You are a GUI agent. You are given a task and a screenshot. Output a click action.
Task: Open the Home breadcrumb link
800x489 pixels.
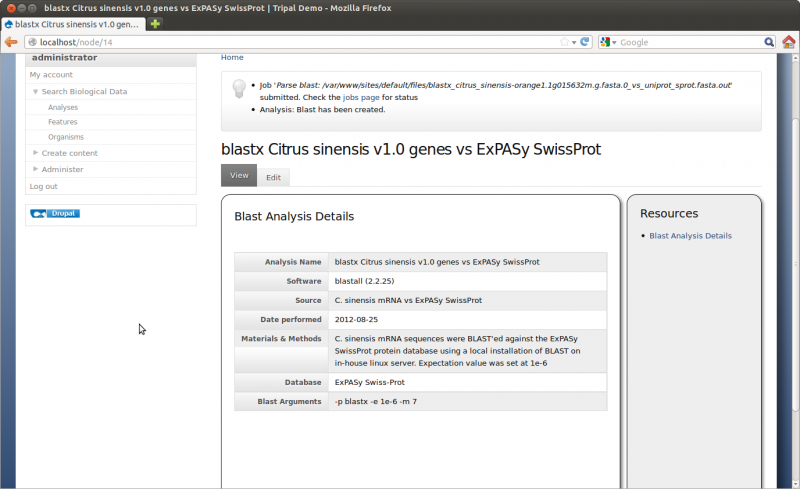(x=232, y=57)
